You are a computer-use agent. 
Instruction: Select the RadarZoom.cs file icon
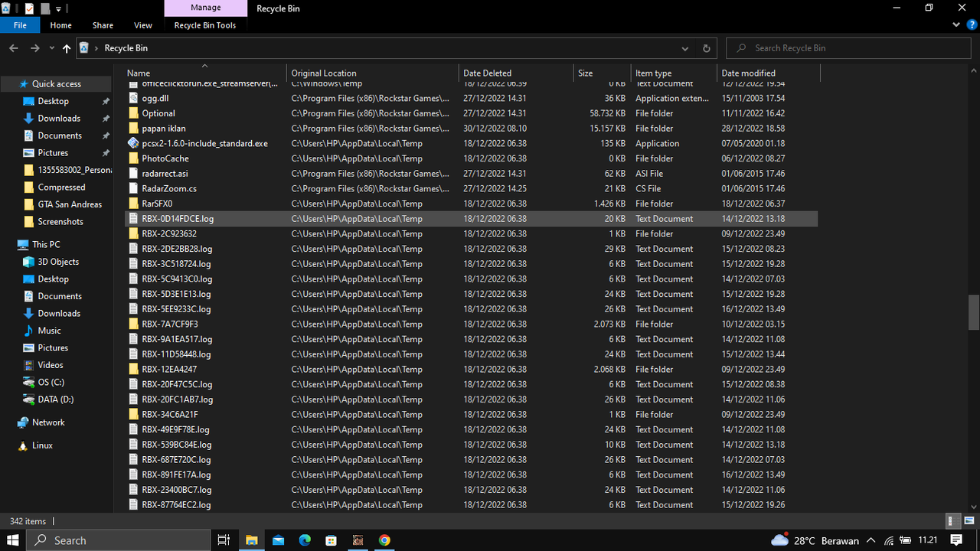[x=133, y=188]
